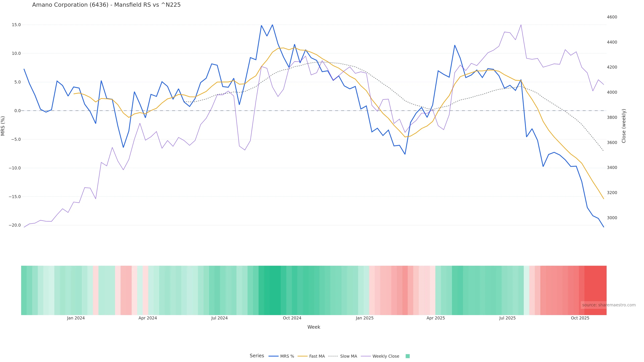644x362 pixels.
Task: Click the Series legend title
Action: 257,356
